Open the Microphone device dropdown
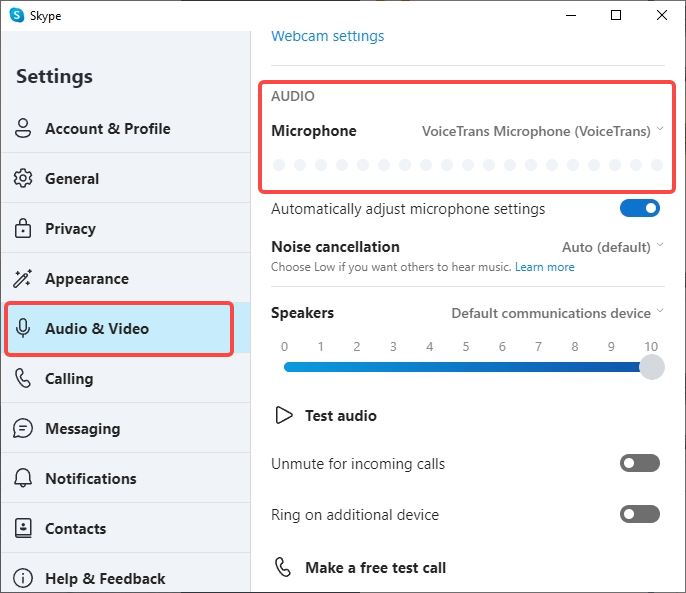686x593 pixels. 542,131
